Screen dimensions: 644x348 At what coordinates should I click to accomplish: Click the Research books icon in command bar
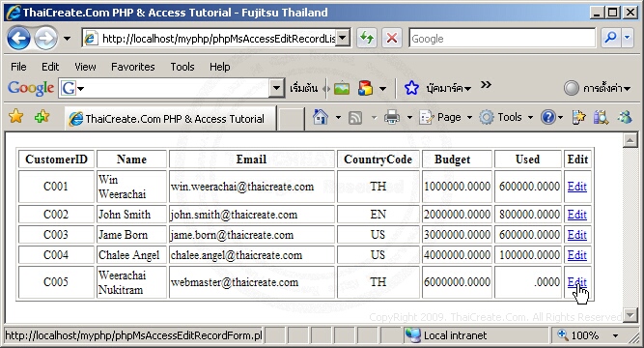click(x=601, y=118)
